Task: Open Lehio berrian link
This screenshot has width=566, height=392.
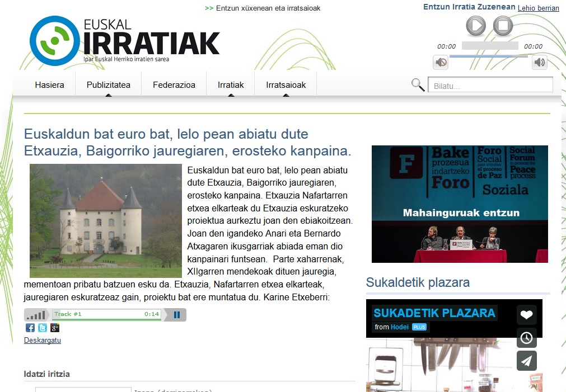Action: point(538,8)
